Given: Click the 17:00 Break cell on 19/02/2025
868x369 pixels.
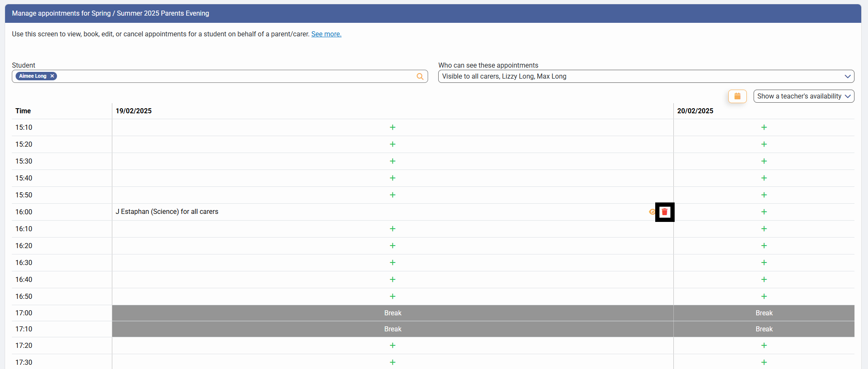Looking at the screenshot, I should 392,313.
